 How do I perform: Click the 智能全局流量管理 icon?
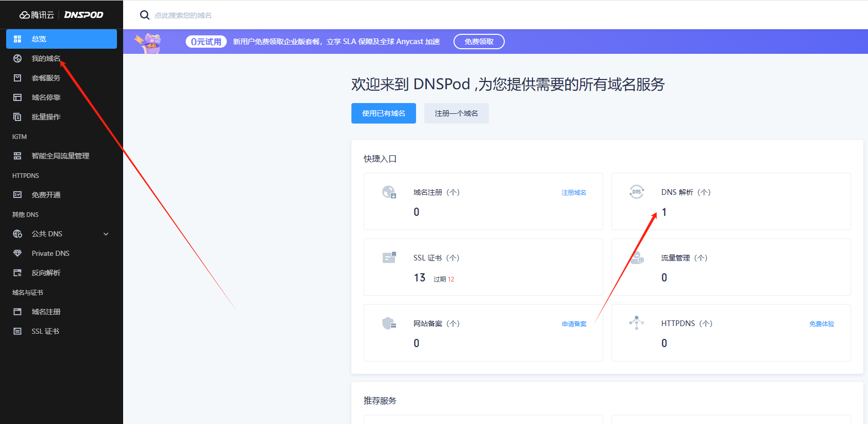tap(17, 156)
